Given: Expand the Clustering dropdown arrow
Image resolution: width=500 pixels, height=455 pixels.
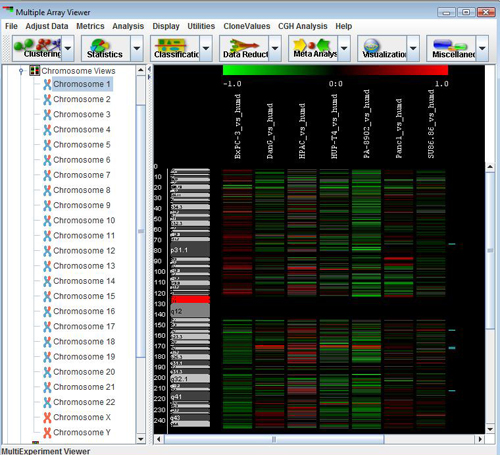Looking at the screenshot, I should pos(68,48).
